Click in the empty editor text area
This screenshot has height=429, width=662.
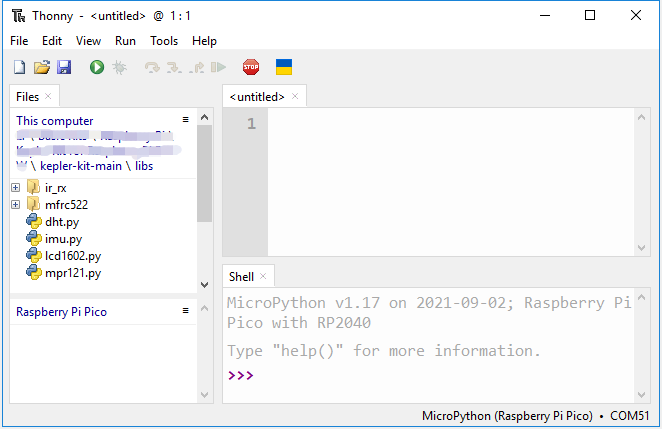pyautogui.click(x=450, y=182)
